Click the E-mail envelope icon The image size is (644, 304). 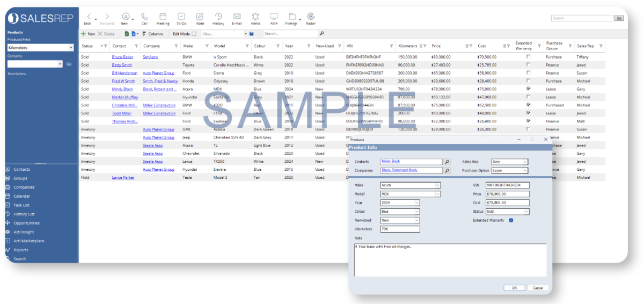point(237,17)
